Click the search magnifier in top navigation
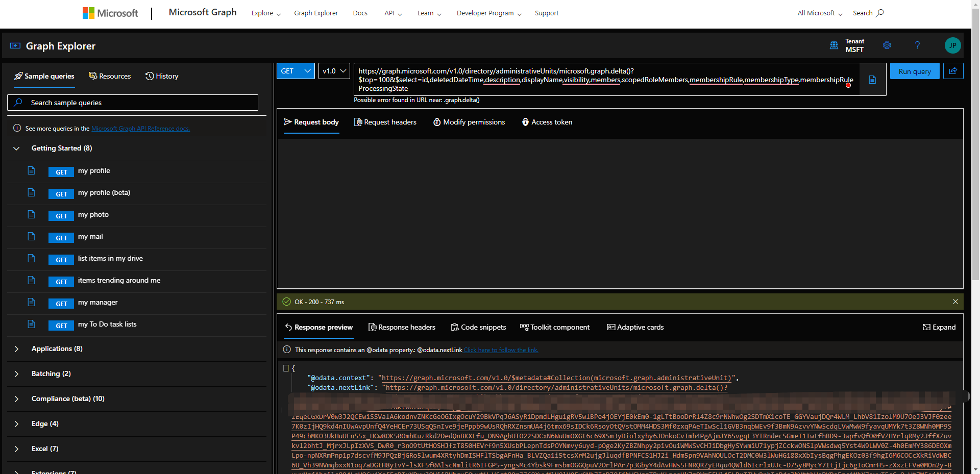This screenshot has width=980, height=474. [880, 13]
